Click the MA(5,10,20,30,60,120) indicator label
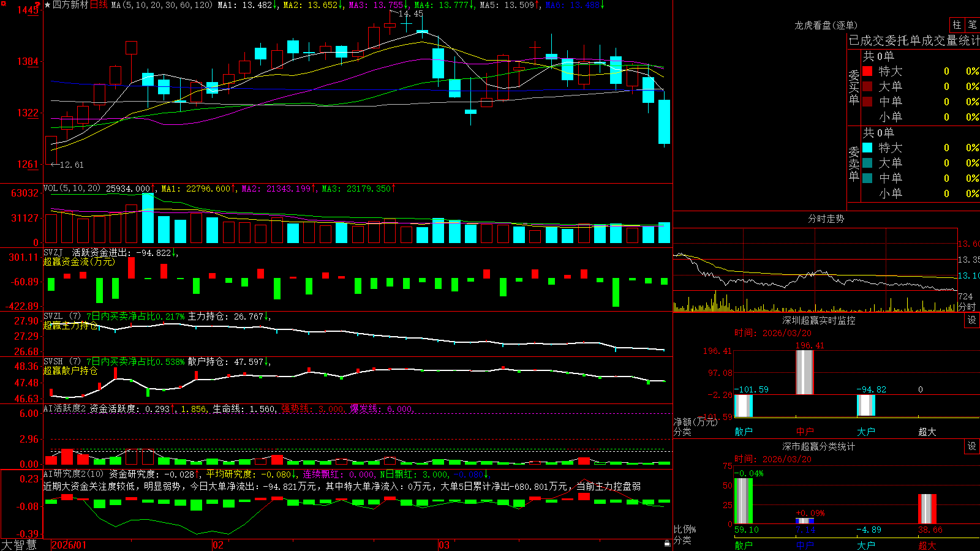The height and width of the screenshot is (551, 980). coord(162,5)
